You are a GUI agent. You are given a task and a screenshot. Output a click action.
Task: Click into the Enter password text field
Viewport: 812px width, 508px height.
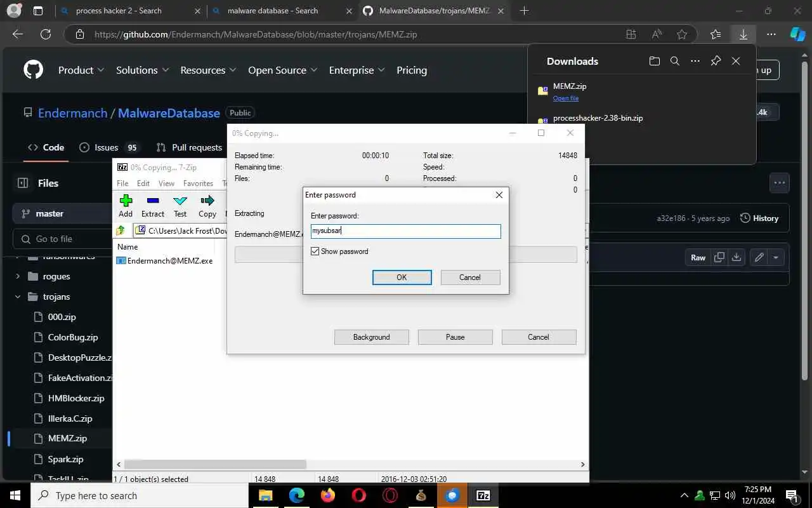pyautogui.click(x=405, y=231)
